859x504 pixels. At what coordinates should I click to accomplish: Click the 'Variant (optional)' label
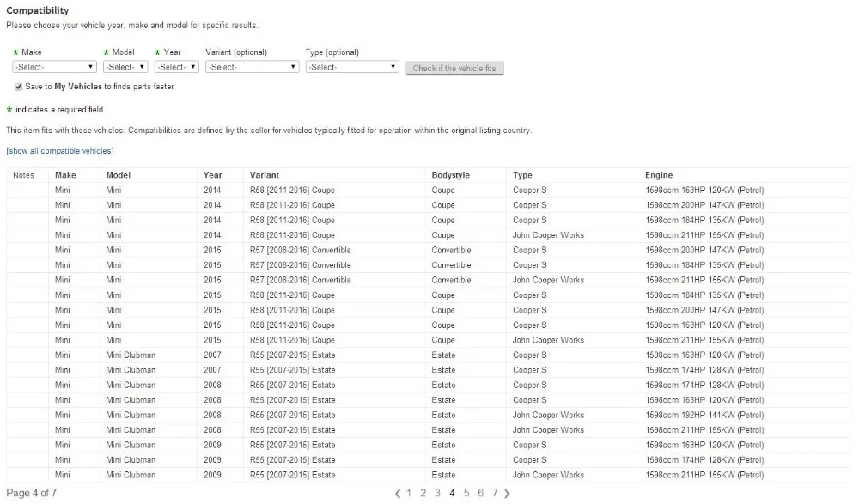pyautogui.click(x=236, y=52)
